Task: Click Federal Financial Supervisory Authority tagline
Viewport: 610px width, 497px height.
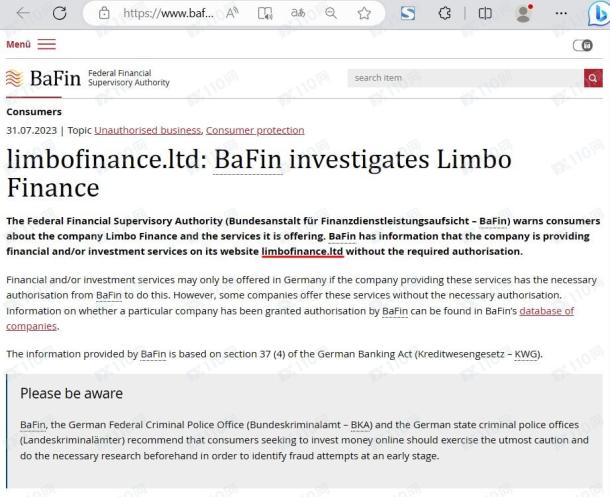Action: (129, 78)
